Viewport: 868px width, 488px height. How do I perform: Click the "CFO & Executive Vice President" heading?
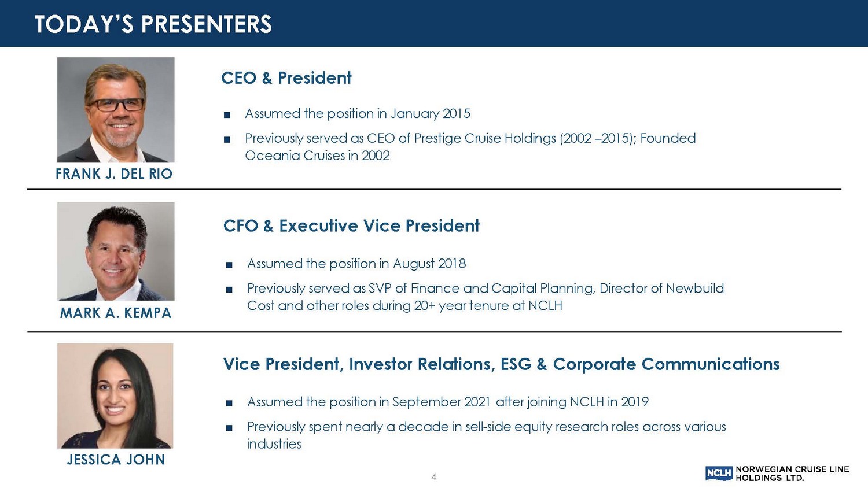point(351,225)
